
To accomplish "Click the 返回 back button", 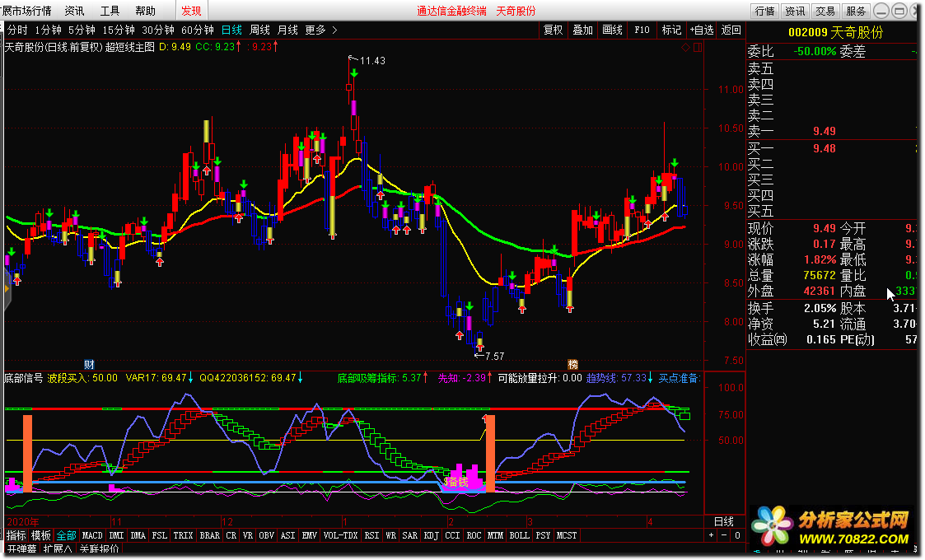I will [731, 30].
